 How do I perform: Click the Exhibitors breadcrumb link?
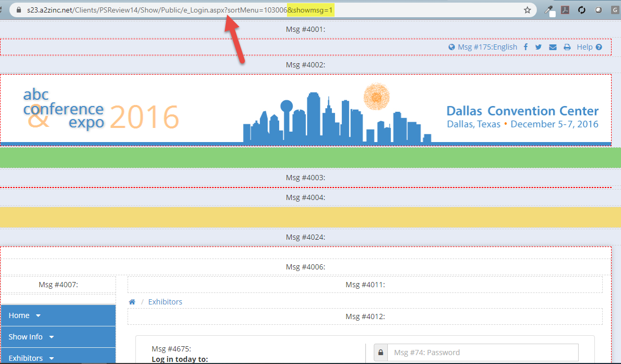click(165, 302)
